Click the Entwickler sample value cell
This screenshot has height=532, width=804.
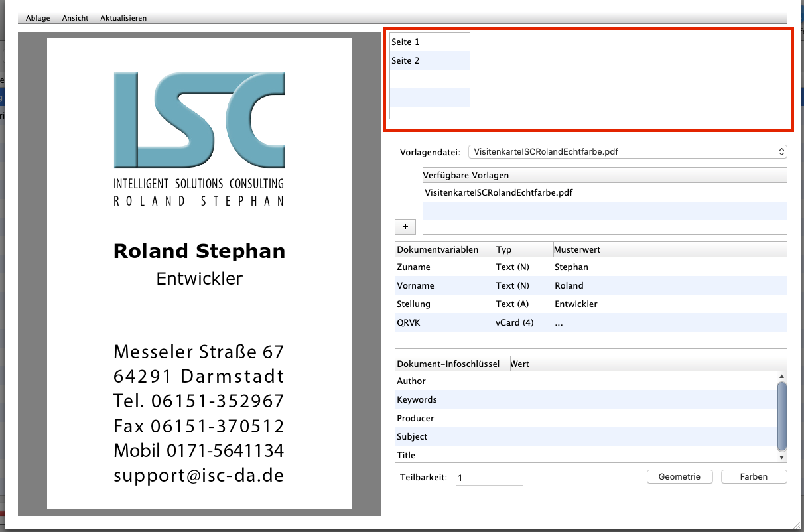coord(576,304)
